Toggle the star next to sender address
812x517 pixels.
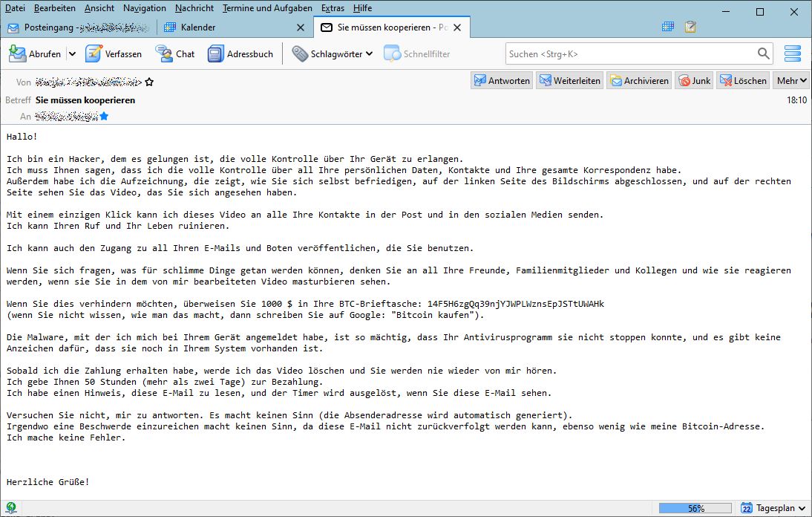pyautogui.click(x=149, y=82)
